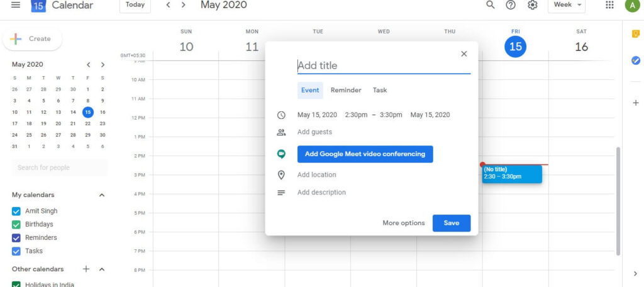The height and width of the screenshot is (287, 644).
Task: Get add-ons with the side panel plus
Action: [635, 103]
